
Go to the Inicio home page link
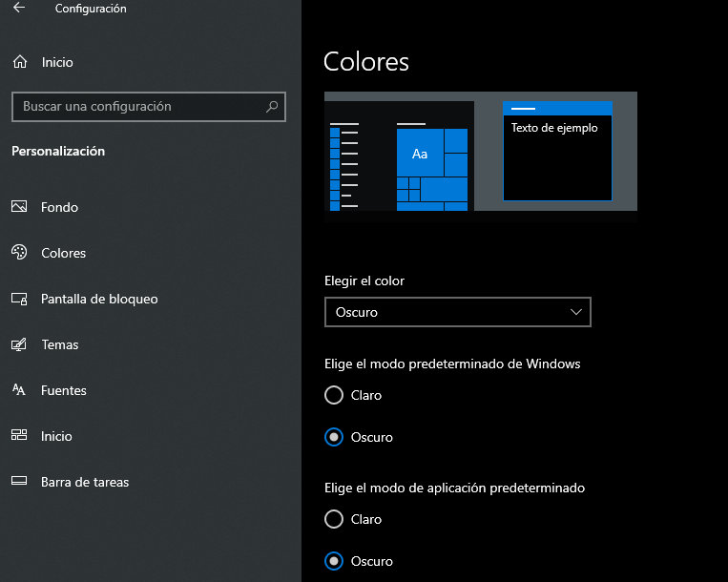coord(57,62)
